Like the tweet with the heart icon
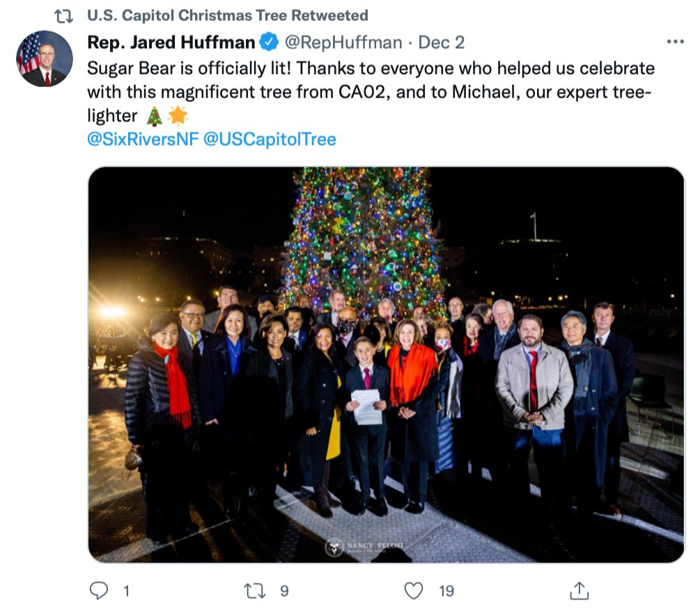 click(x=414, y=591)
